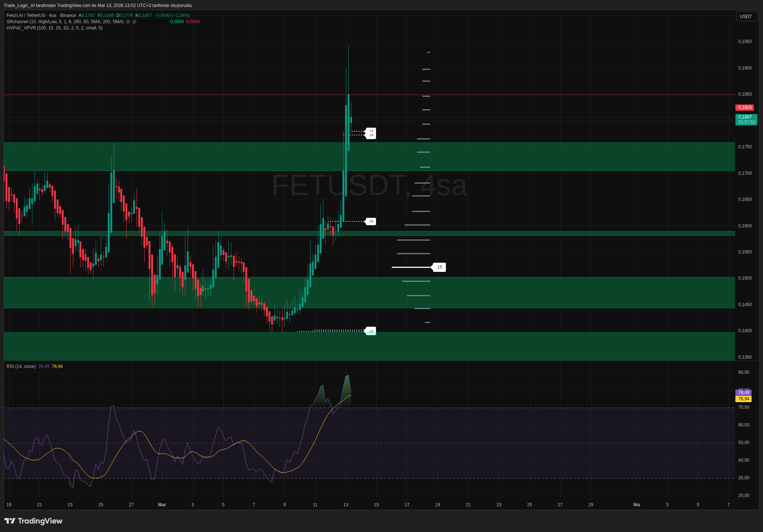Click 50,00 on the RSI scale

[744, 443]
